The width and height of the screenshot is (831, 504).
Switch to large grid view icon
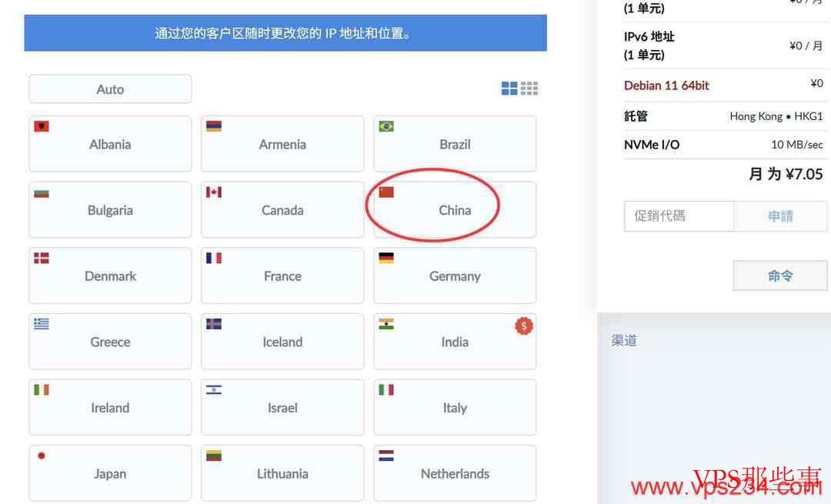(509, 88)
